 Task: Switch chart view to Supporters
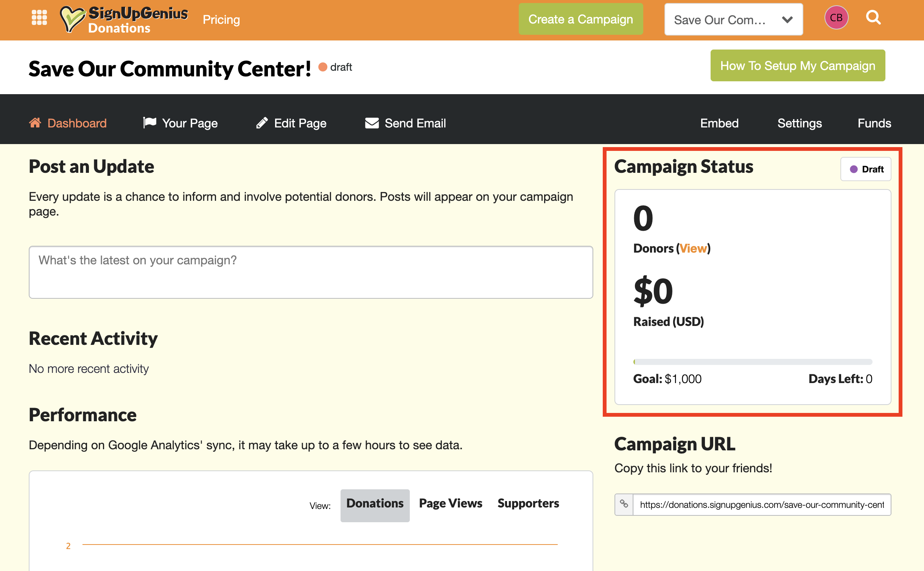point(528,504)
